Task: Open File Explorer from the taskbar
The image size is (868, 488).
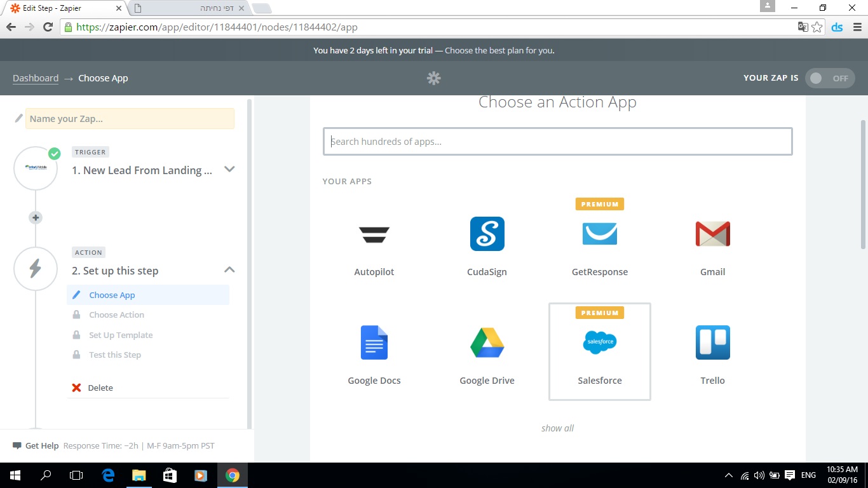Action: click(x=139, y=475)
